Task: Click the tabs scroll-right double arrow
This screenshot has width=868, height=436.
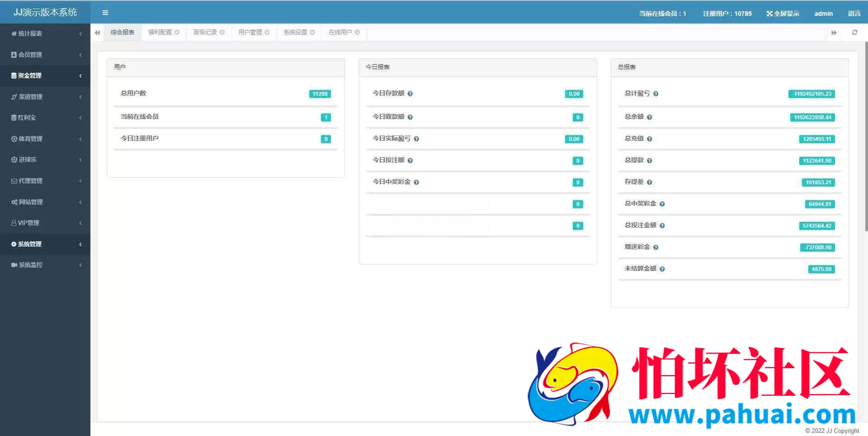Action: pos(834,33)
